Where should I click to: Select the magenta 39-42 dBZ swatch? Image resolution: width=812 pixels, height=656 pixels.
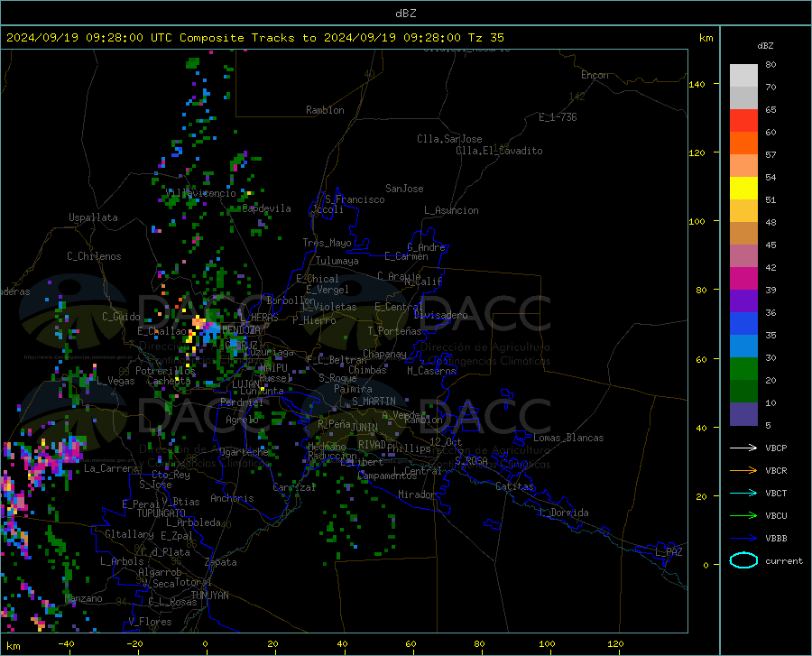click(743, 279)
